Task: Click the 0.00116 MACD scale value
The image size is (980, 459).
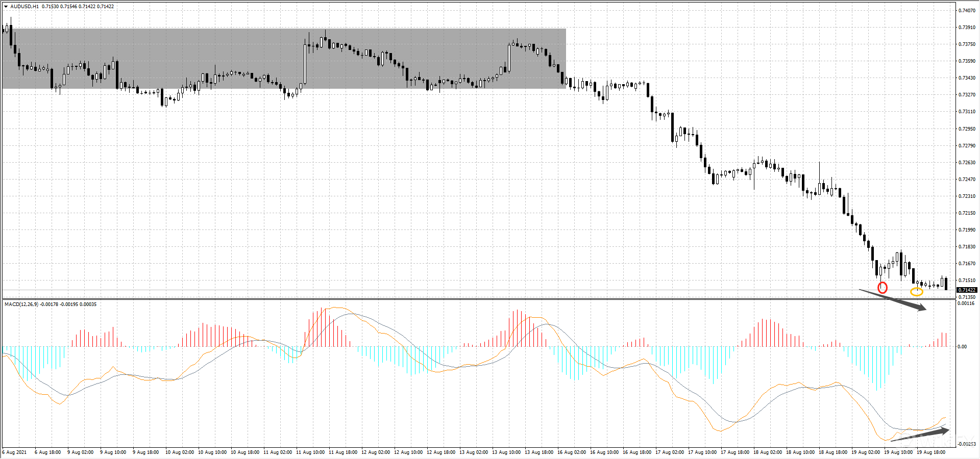Action: point(966,303)
